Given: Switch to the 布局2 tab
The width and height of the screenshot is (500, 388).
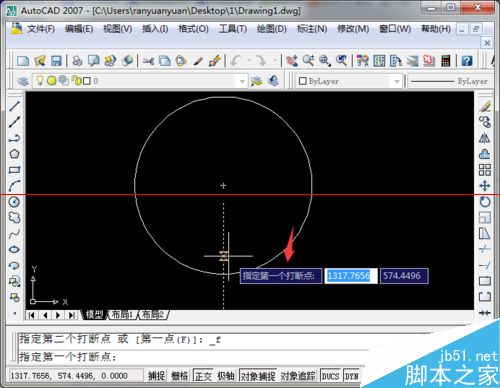Looking at the screenshot, I should coord(153,314).
